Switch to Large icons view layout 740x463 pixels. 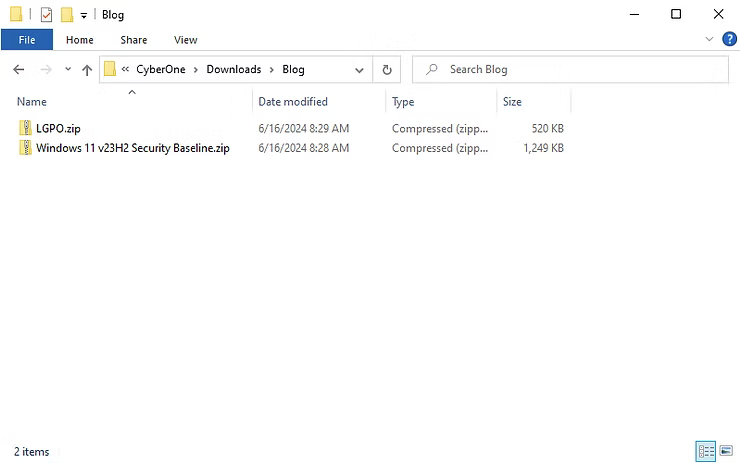(x=726, y=451)
